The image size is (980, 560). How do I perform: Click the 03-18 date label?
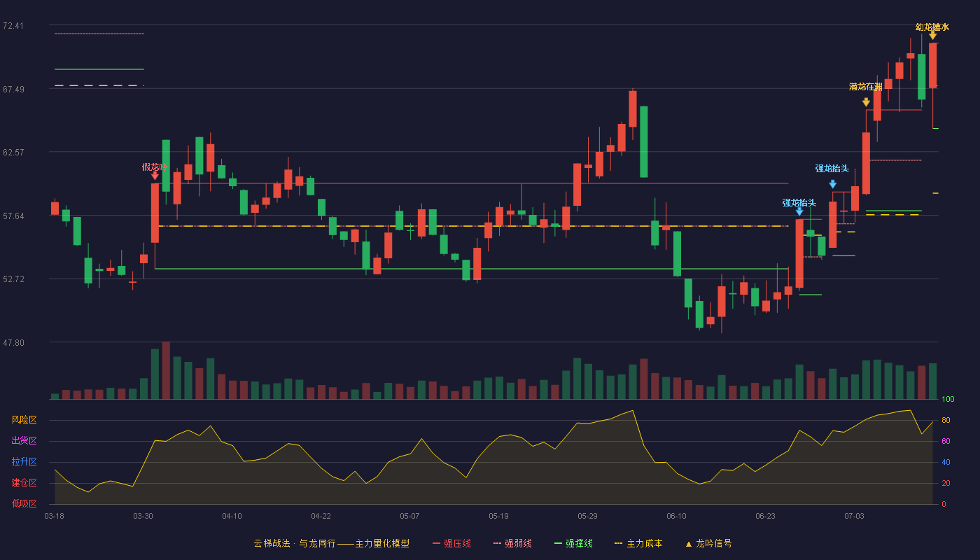click(x=55, y=516)
